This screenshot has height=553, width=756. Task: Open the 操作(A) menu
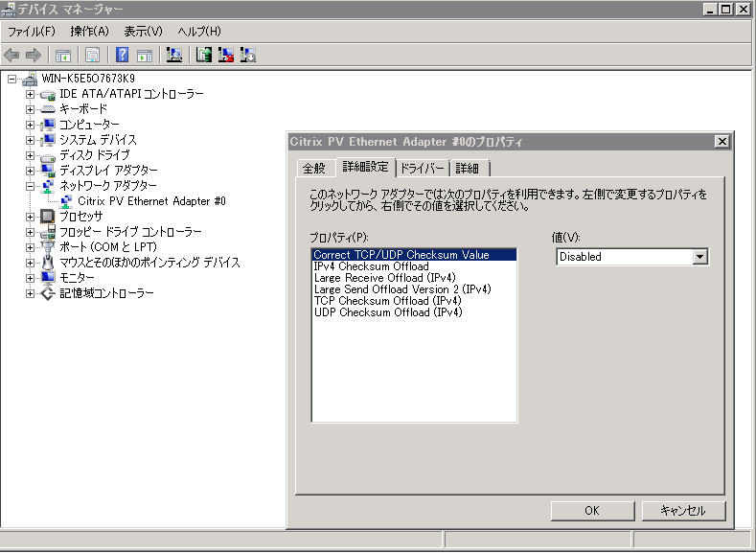click(x=89, y=32)
